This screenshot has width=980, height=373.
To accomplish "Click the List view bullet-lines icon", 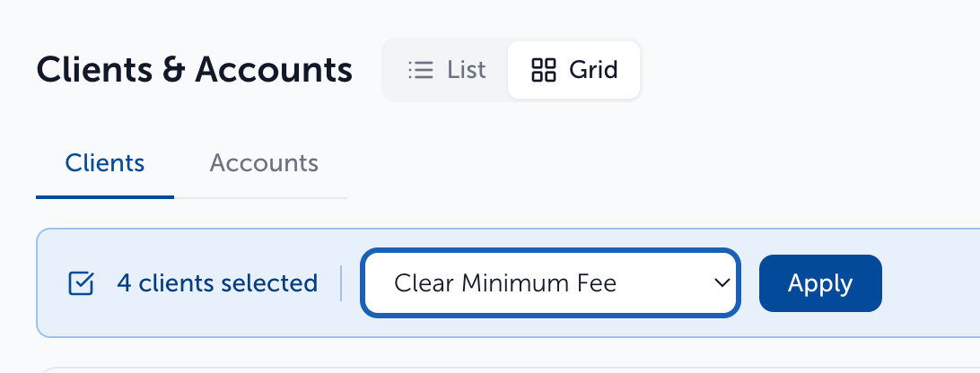I will click(421, 70).
